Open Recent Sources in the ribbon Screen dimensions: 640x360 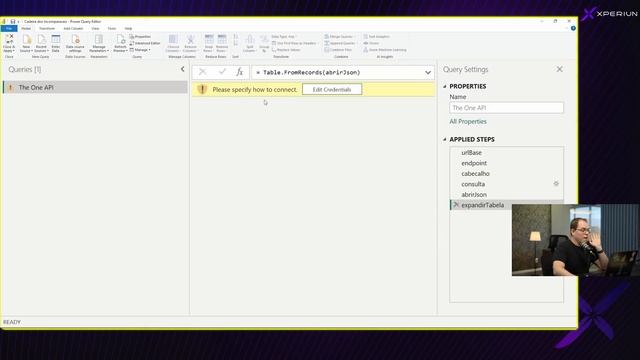click(41, 43)
